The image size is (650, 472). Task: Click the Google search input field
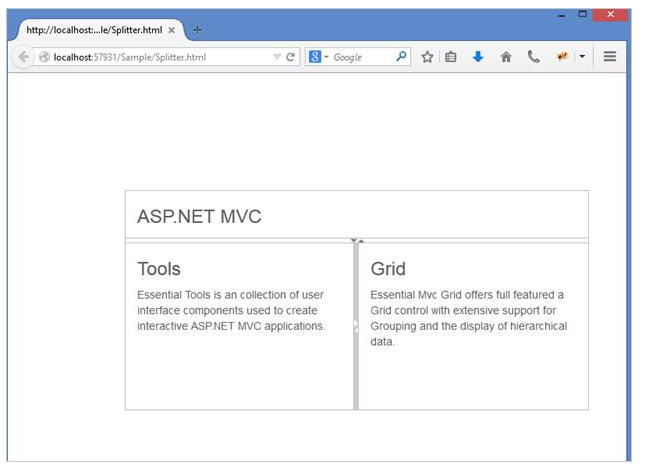362,57
